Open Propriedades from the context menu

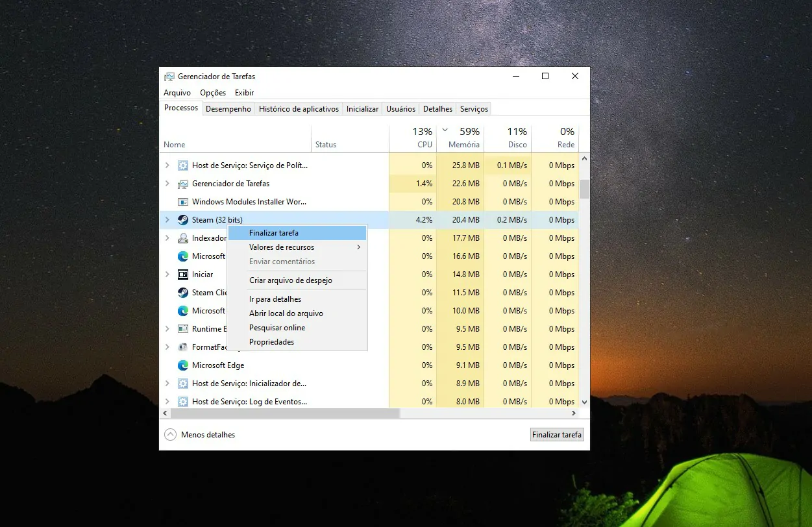coord(297,342)
